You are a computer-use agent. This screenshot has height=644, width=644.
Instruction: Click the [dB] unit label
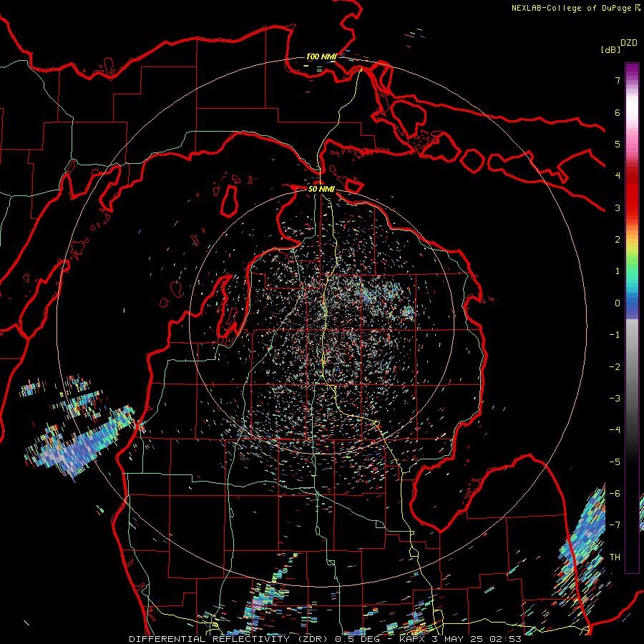click(611, 50)
